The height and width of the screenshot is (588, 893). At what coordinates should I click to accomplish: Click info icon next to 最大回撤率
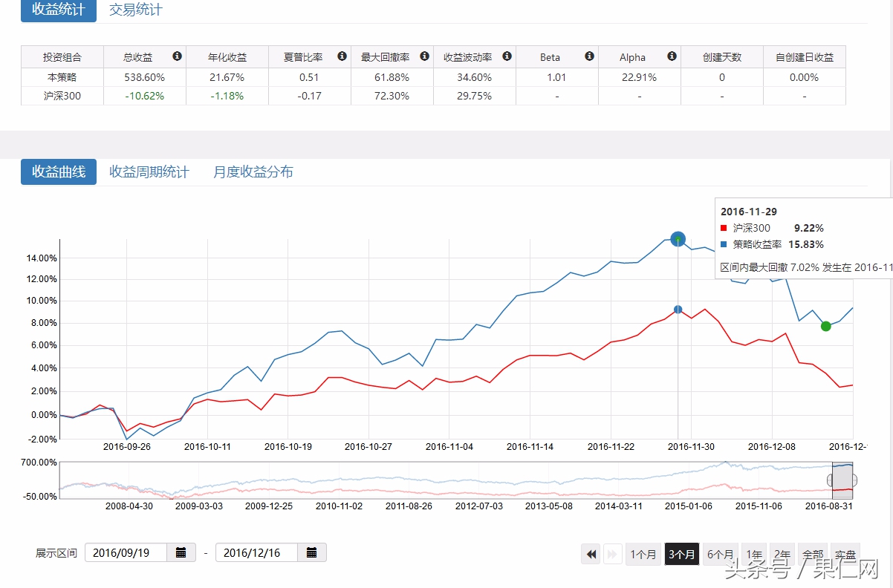[x=424, y=56]
